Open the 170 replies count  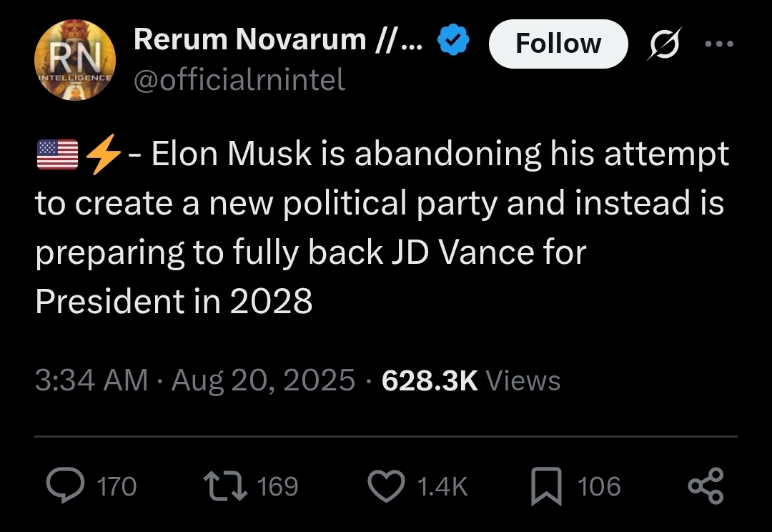(x=116, y=486)
